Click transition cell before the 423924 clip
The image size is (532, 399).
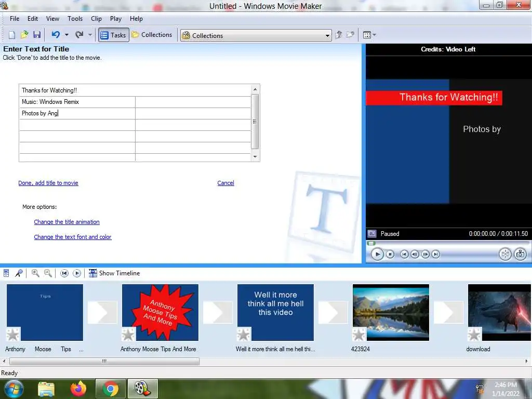[x=333, y=312]
